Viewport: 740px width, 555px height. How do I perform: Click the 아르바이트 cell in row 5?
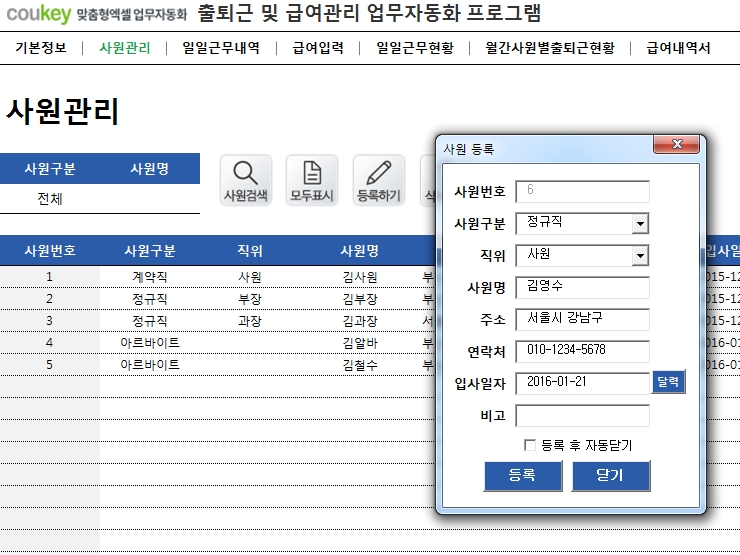[150, 365]
